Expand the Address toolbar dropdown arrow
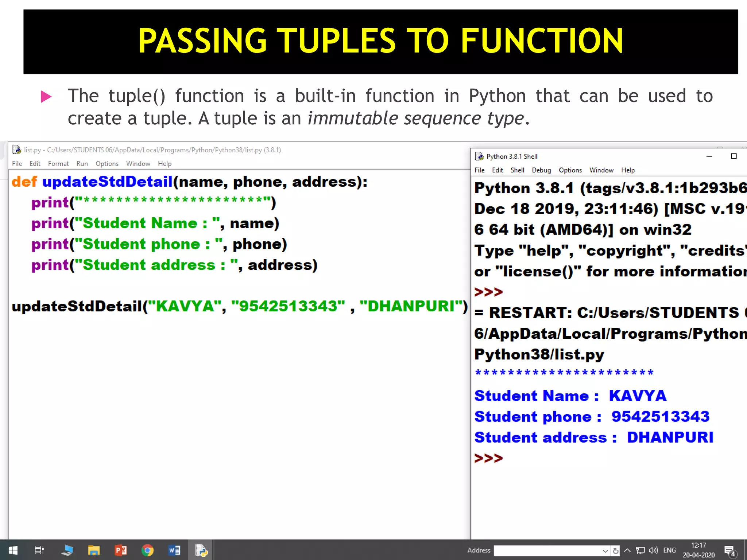 click(605, 551)
